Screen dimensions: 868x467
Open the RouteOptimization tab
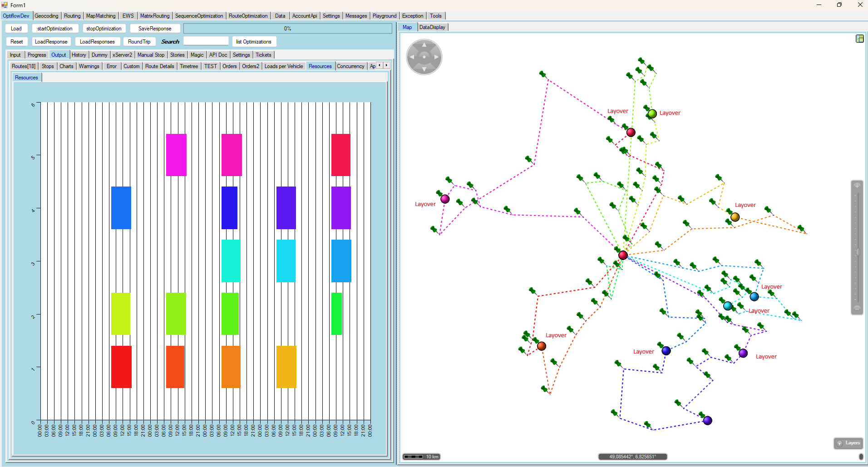tap(248, 16)
